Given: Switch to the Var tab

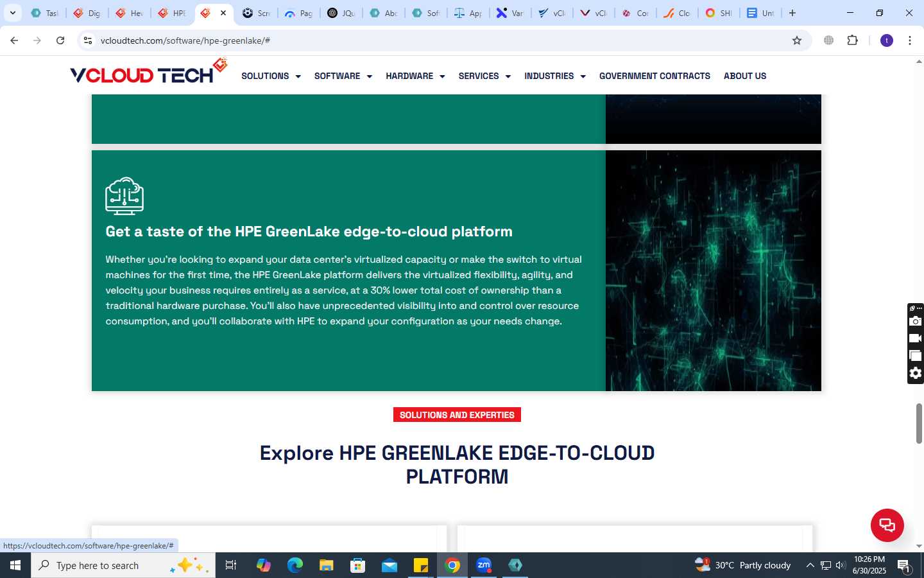Looking at the screenshot, I should (x=510, y=13).
